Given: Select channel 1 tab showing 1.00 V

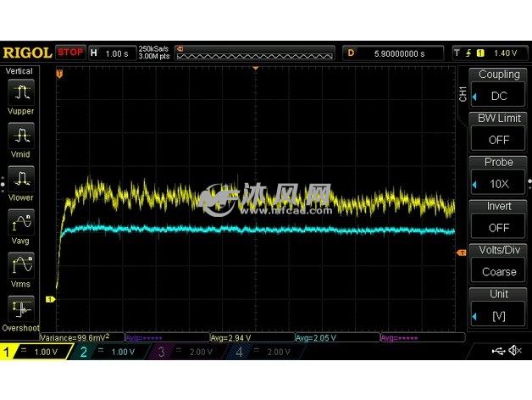Looking at the screenshot, I should (x=32, y=352).
